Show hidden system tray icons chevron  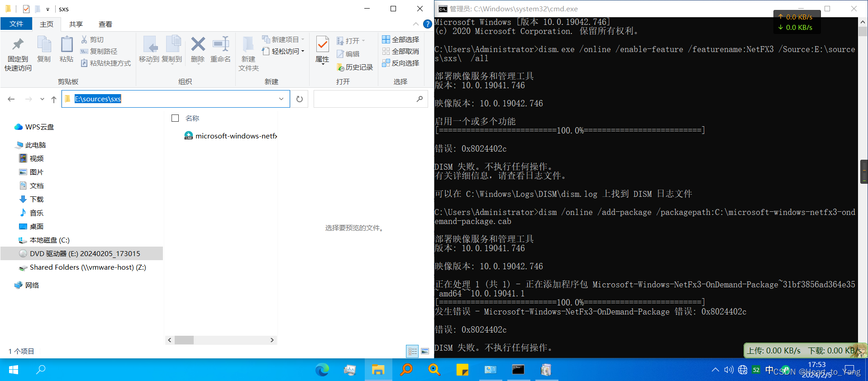715,370
